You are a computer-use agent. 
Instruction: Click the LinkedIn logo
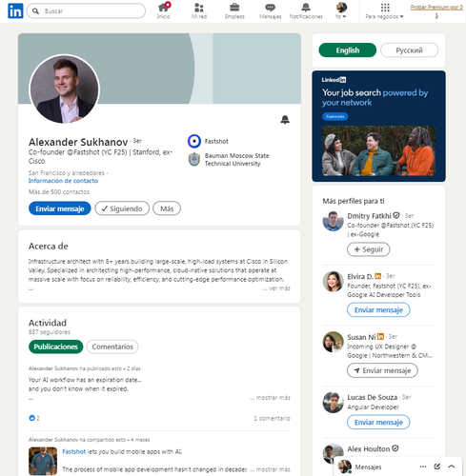[15, 10]
